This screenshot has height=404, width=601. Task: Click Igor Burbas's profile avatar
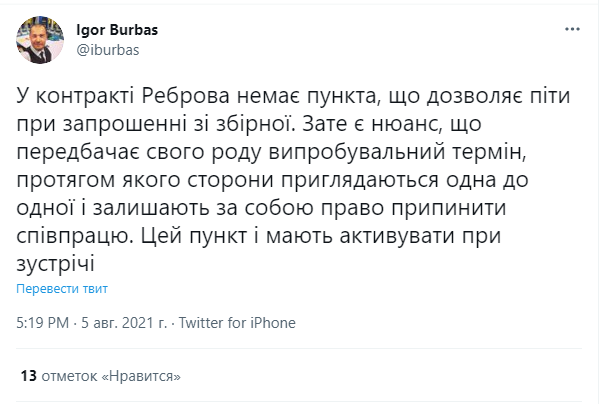click(x=39, y=39)
